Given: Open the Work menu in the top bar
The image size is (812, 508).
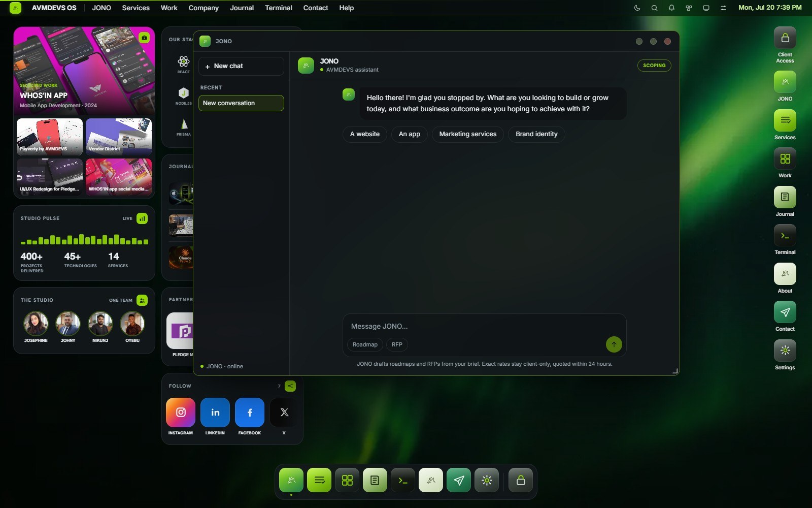Looking at the screenshot, I should coord(169,8).
